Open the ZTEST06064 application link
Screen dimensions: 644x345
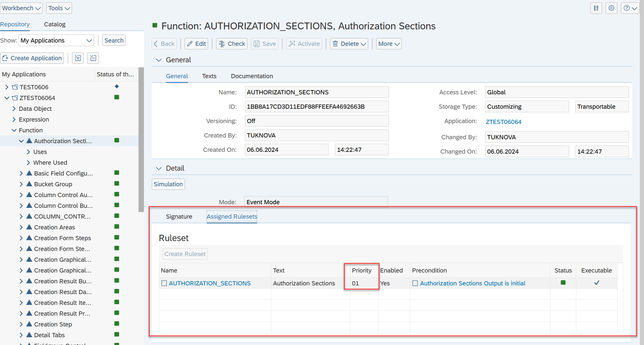503,122
